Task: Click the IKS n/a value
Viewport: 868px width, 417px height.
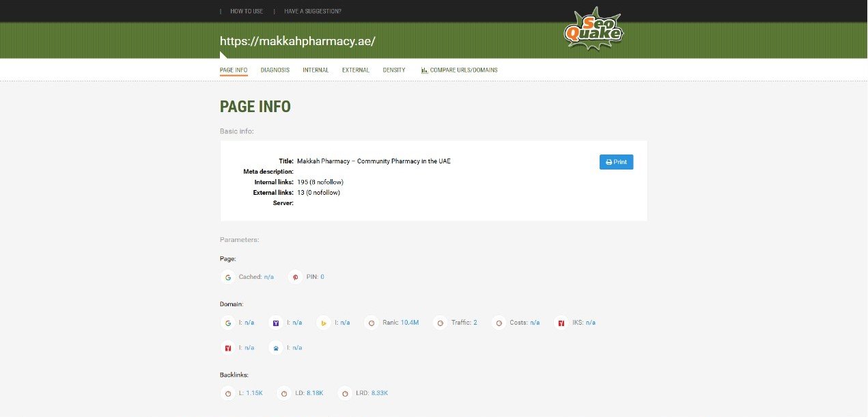Action: click(x=591, y=323)
